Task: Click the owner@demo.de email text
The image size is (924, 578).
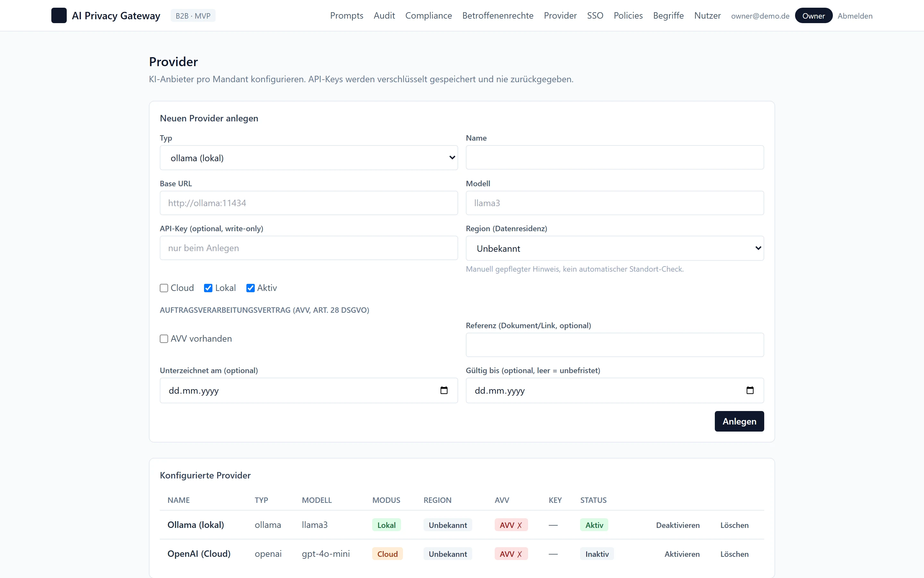Action: click(760, 16)
